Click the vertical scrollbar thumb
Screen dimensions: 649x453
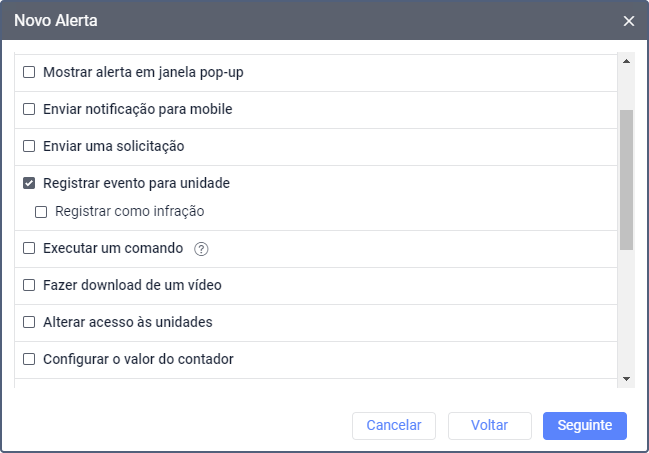pyautogui.click(x=627, y=180)
